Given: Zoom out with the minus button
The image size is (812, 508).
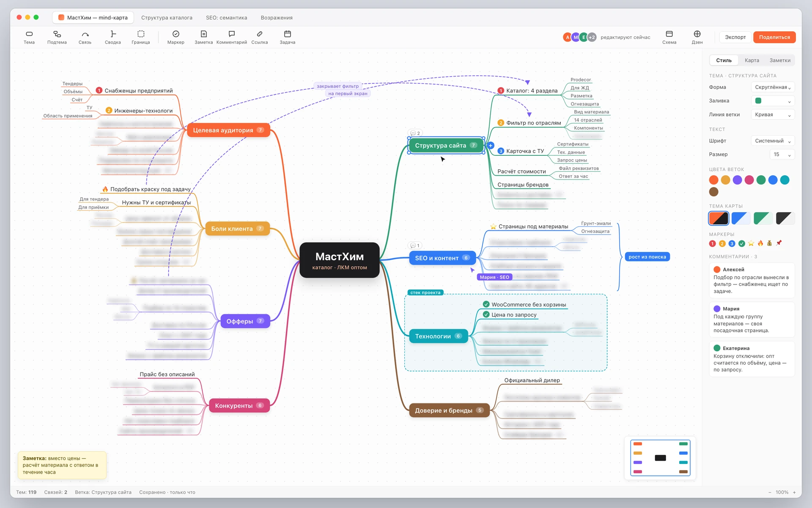Looking at the screenshot, I should tap(770, 492).
